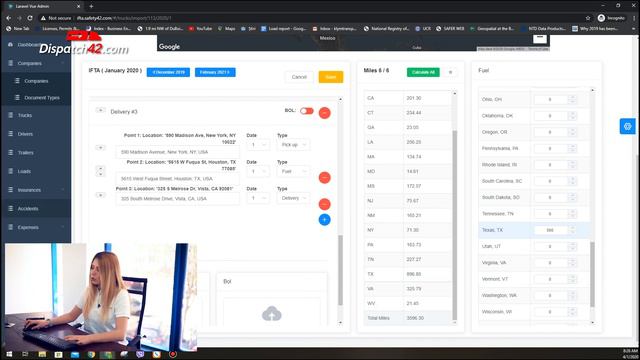The height and width of the screenshot is (360, 640).
Task: Click the Trucks sidebar icon
Action: click(x=11, y=115)
